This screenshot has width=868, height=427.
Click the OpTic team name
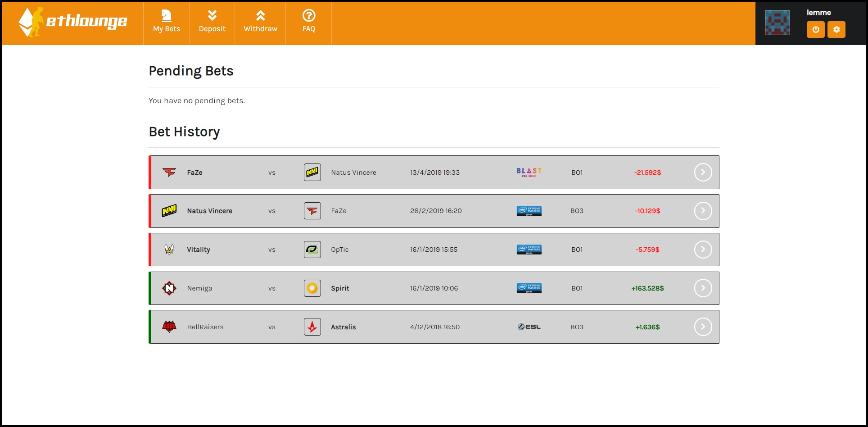340,250
